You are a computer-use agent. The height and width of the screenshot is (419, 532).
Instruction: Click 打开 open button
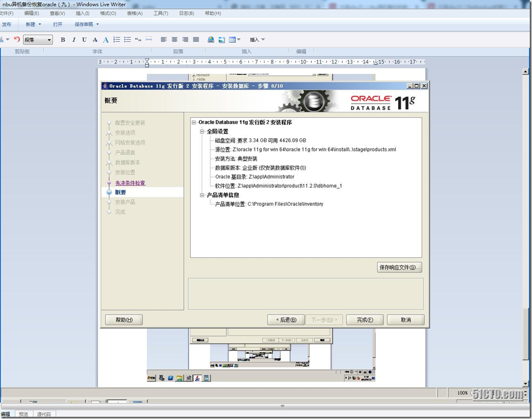tap(57, 24)
